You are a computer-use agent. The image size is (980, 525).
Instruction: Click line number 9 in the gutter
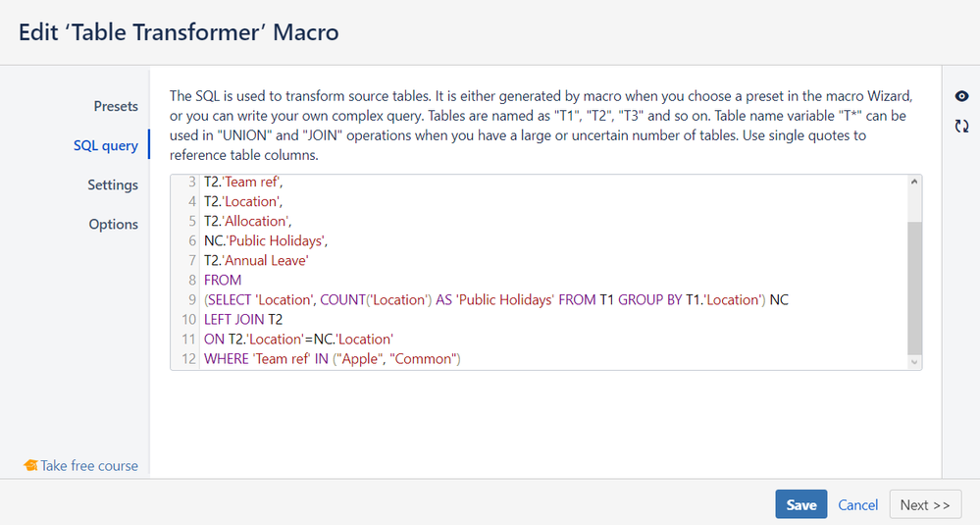tap(192, 299)
